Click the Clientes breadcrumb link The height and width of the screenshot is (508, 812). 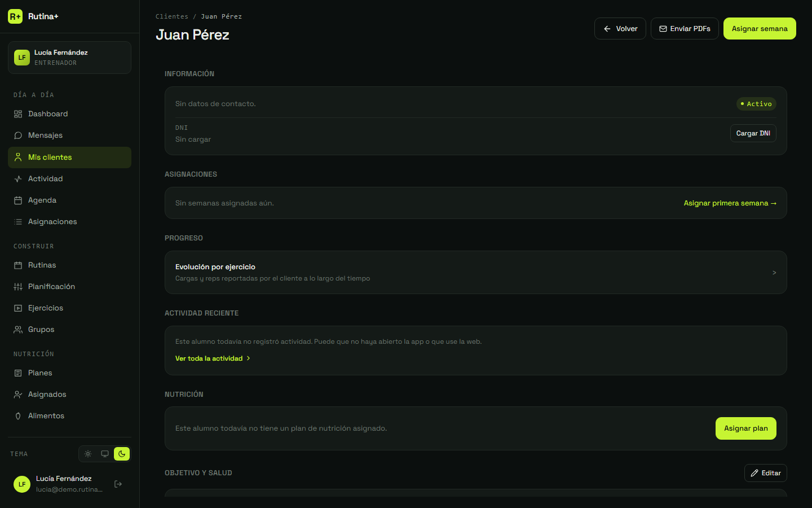pos(172,16)
